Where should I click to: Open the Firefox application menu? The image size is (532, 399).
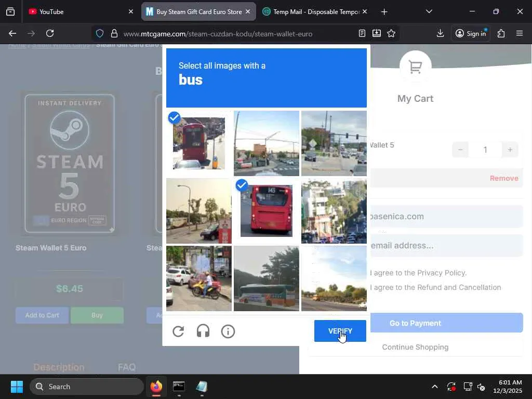coord(520,33)
